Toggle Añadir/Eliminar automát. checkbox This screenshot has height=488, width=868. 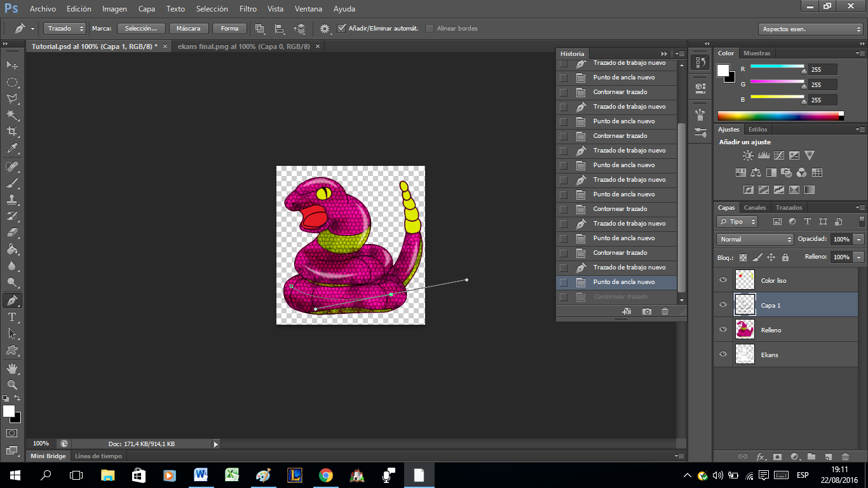(342, 28)
